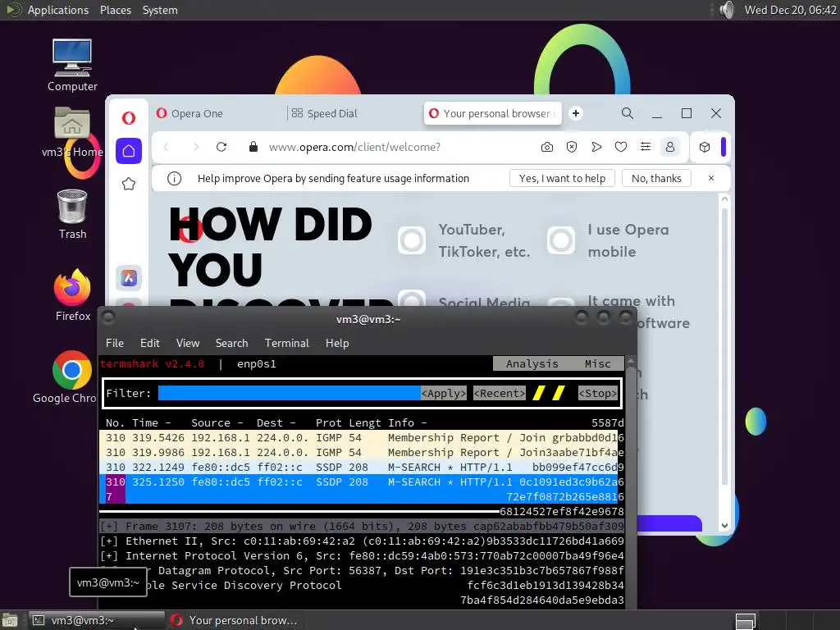This screenshot has height=630, width=840.
Task: Select the Social Media option
Action: click(x=412, y=299)
